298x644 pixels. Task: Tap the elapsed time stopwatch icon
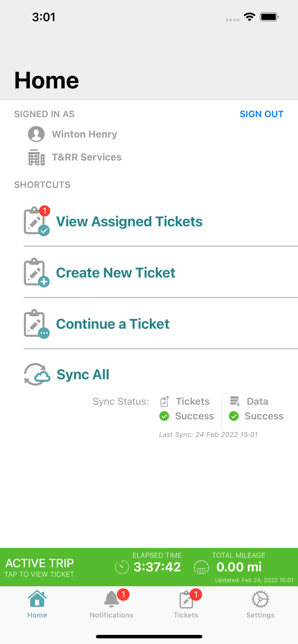pyautogui.click(x=122, y=567)
